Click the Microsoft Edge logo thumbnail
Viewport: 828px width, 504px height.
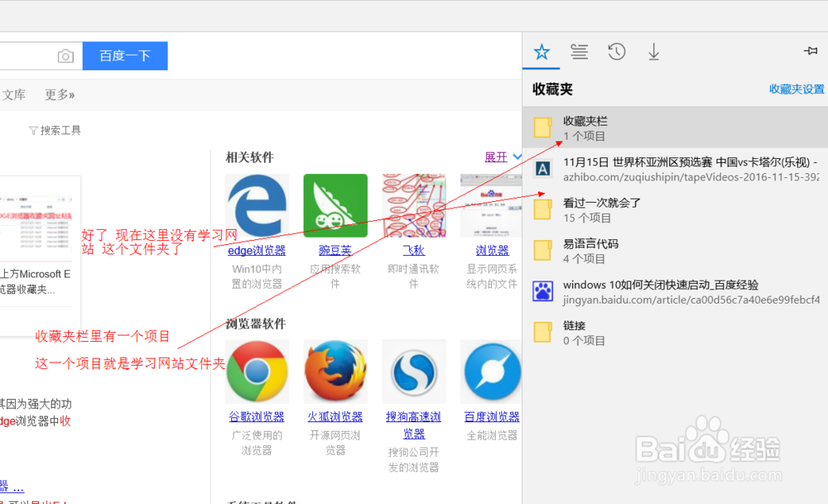[x=257, y=204]
